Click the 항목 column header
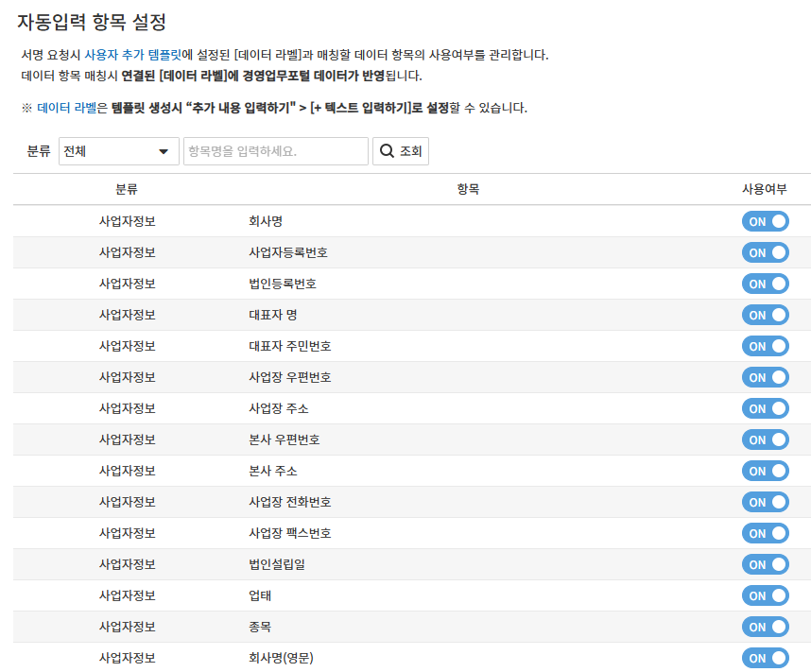Viewport: 811px width, 672px height. point(468,189)
